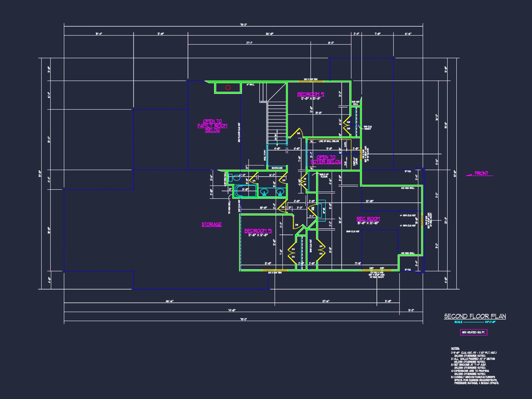Viewport: 532px width, 399px height.
Task: Select the 3'-3" dimension text
Action: pos(299,208)
